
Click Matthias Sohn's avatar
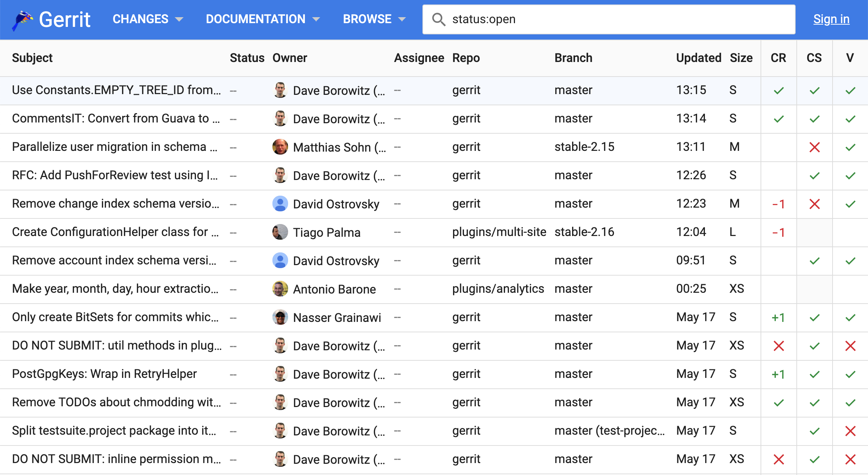pos(280,147)
